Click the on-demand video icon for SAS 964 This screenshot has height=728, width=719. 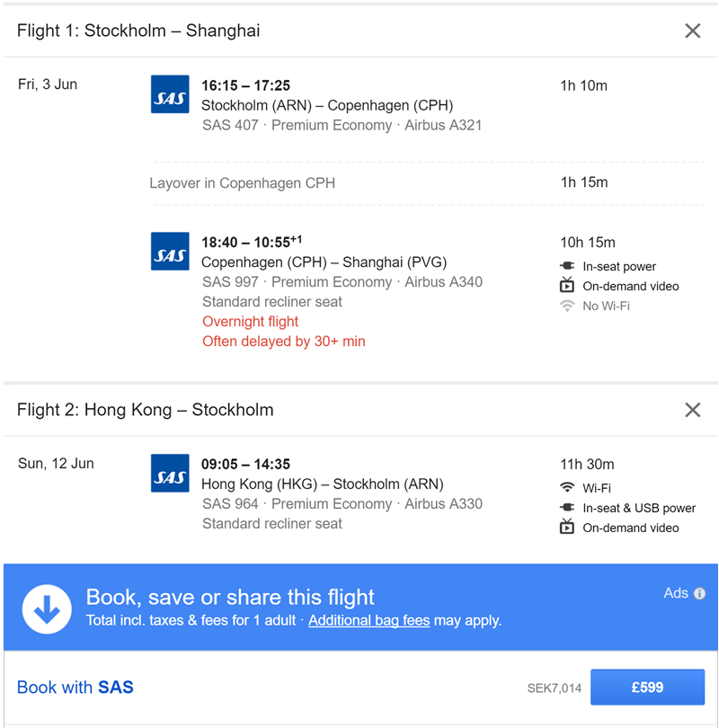point(567,527)
